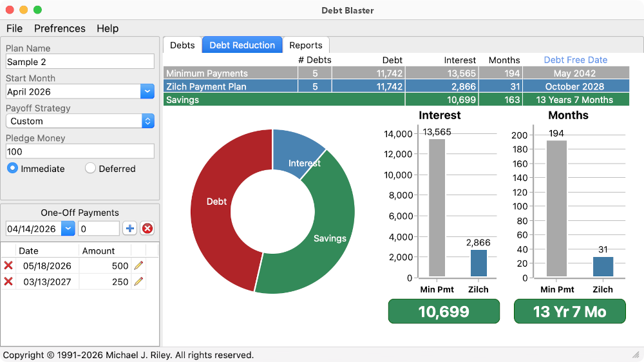Open the one-off payment date picker
This screenshot has height=362, width=644.
click(68, 229)
